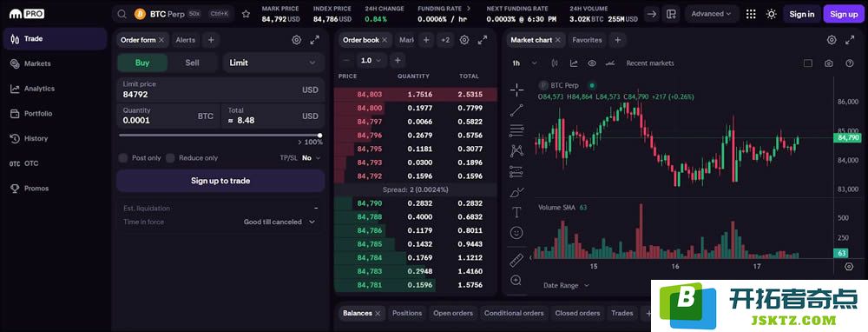Image resolution: width=868 pixels, height=332 pixels.
Task: Open the emoji sticker chart tool
Action: pyautogui.click(x=516, y=233)
